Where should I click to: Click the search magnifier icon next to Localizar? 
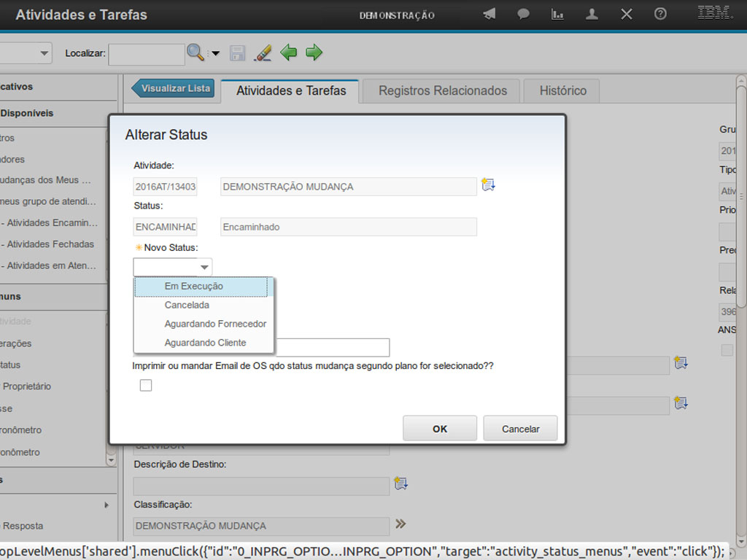coord(195,52)
